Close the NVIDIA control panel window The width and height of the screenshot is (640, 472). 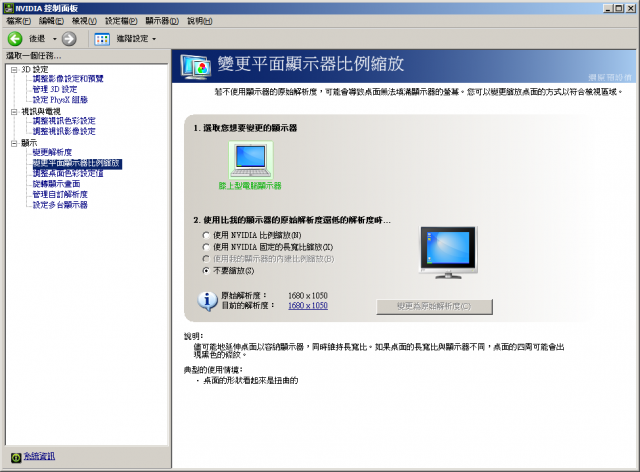[x=630, y=8]
